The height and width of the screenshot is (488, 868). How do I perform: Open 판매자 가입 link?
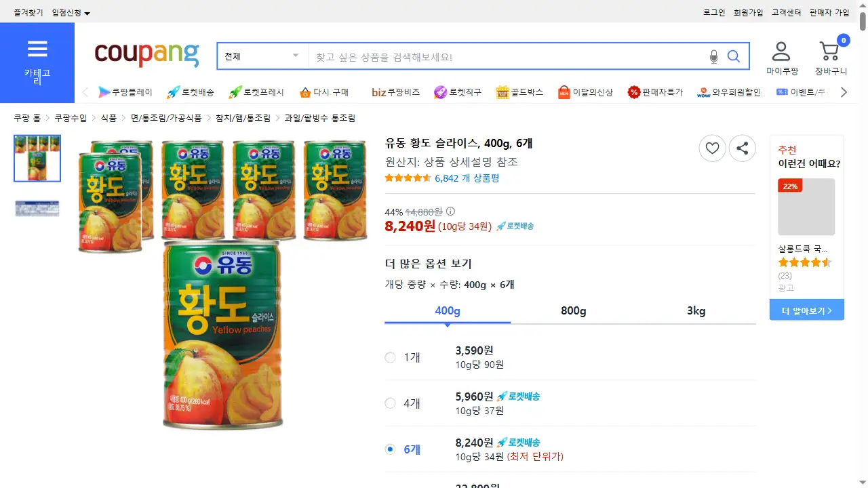(829, 13)
